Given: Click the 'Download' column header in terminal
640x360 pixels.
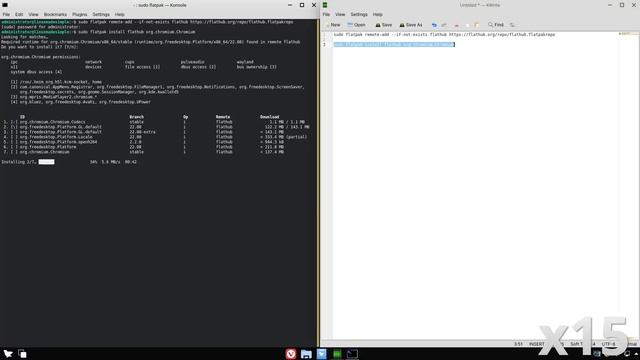Looking at the screenshot, I should point(269,117).
